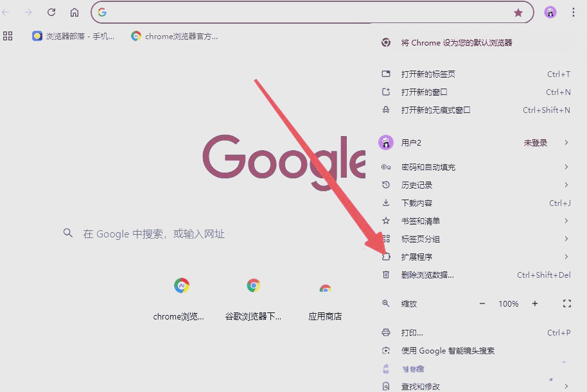The image size is (587, 392).
Task: Click the Chrome icon beside 设为您的默认浏览器
Action: pyautogui.click(x=385, y=42)
